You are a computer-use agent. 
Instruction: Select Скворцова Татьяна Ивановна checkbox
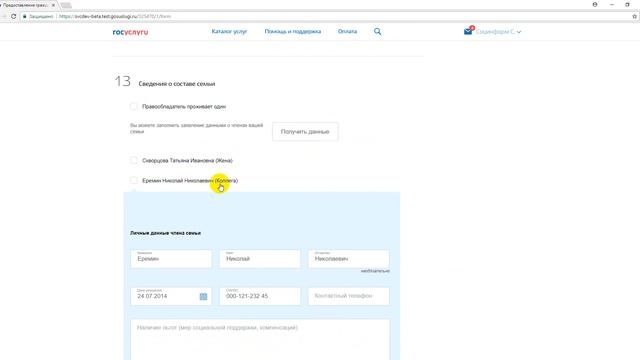point(133,160)
